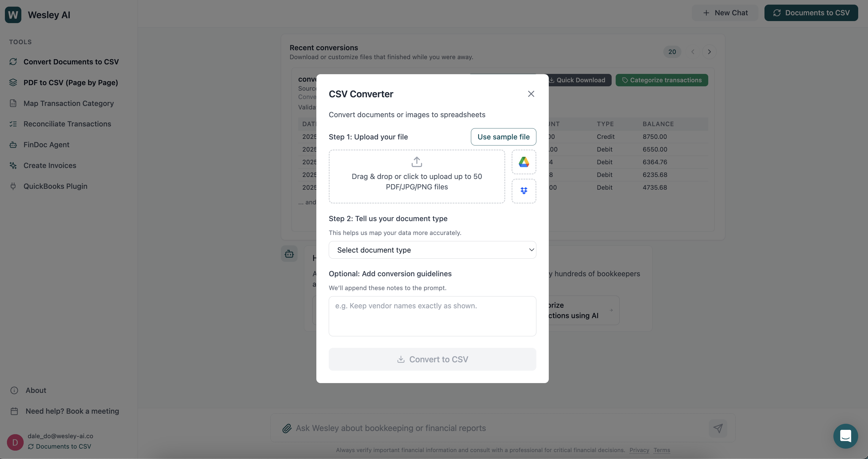
Task: Import file from Dropbox icon
Action: coord(524,191)
